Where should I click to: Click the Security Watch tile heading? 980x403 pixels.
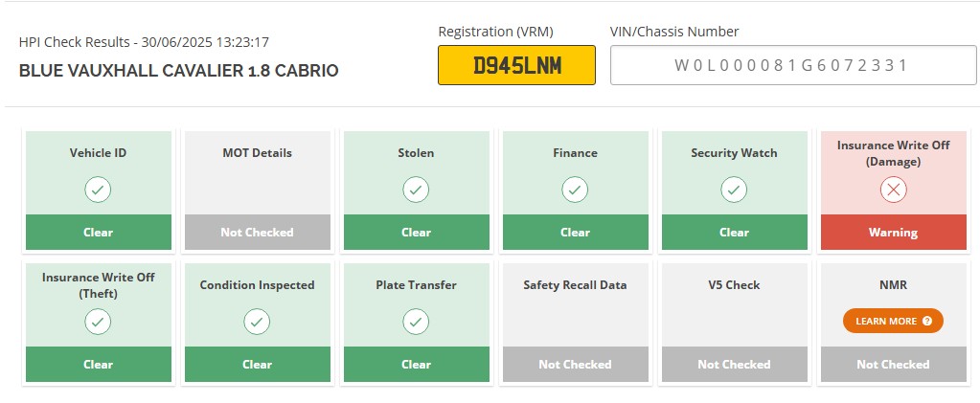coord(734,153)
